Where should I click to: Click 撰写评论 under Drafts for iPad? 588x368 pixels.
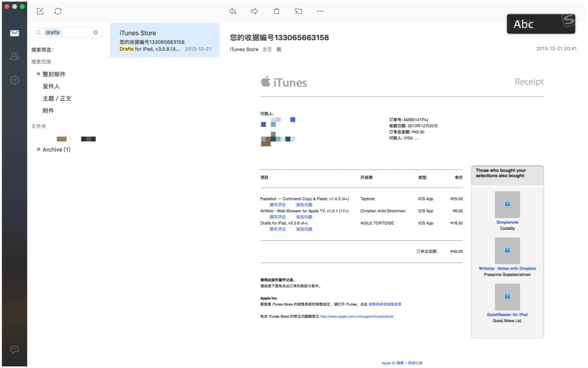pyautogui.click(x=277, y=229)
